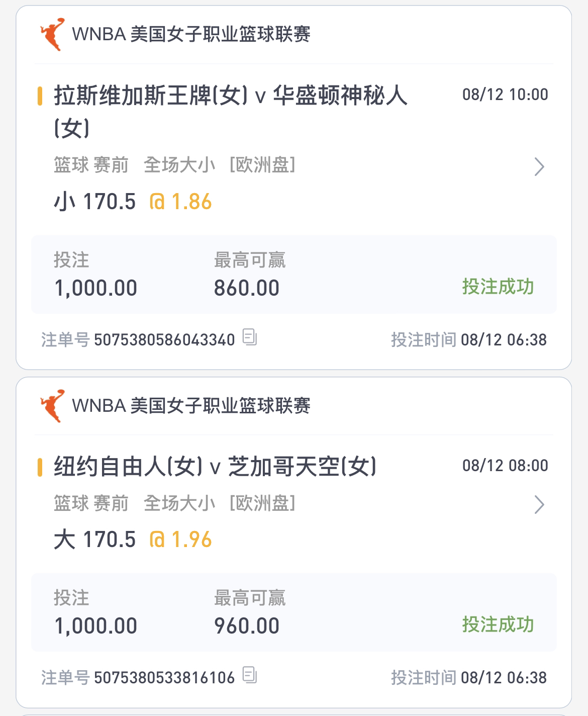Click second WNBA 美国女子职业篮球联赛 league header
This screenshot has height=716, width=588.
point(191,405)
